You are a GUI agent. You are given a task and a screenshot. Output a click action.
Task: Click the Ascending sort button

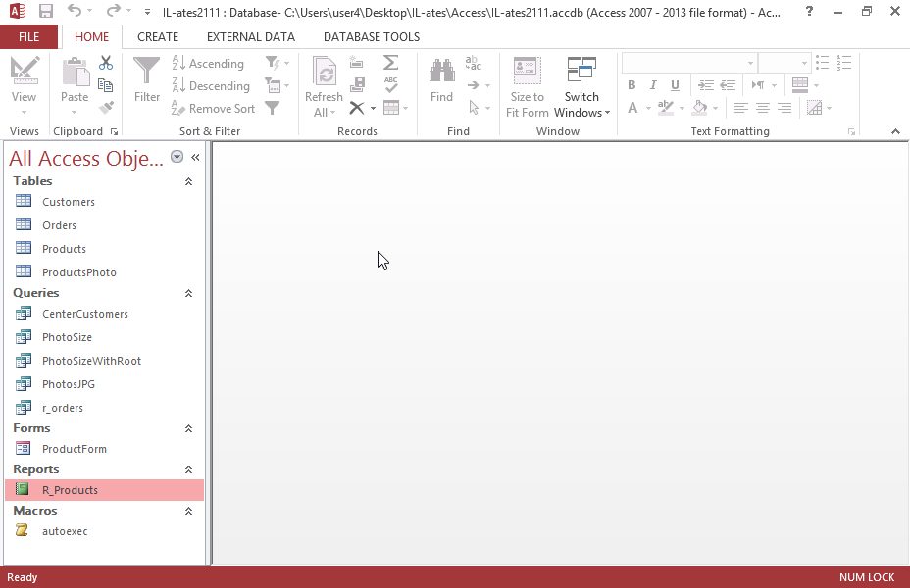coord(208,63)
